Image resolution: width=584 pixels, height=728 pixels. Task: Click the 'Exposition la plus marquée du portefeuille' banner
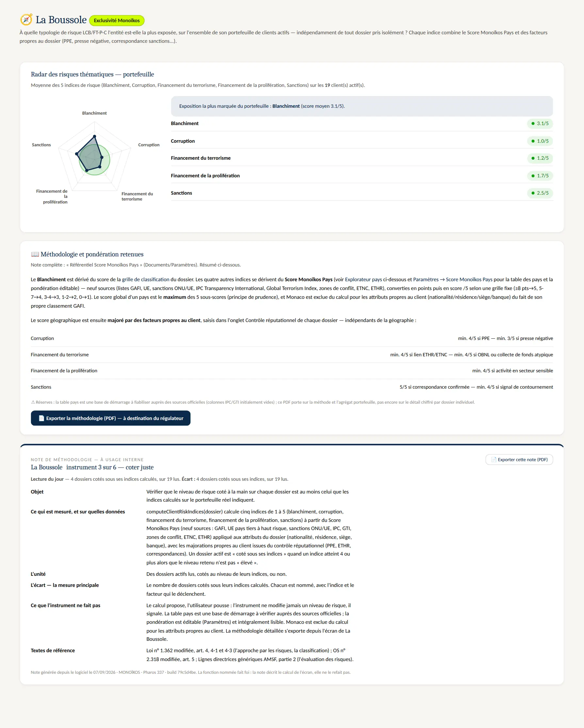(x=362, y=106)
